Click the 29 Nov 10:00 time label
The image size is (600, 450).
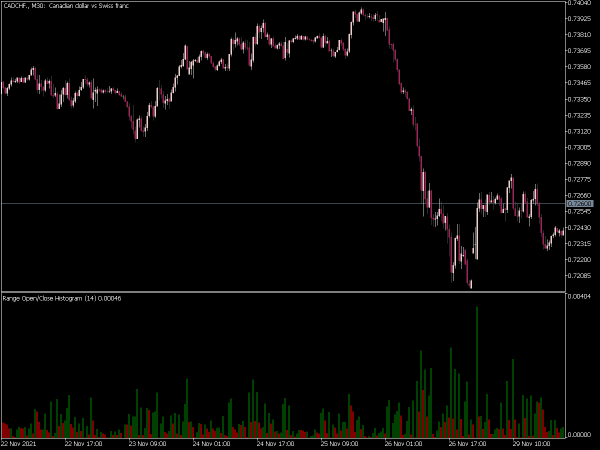click(x=531, y=444)
